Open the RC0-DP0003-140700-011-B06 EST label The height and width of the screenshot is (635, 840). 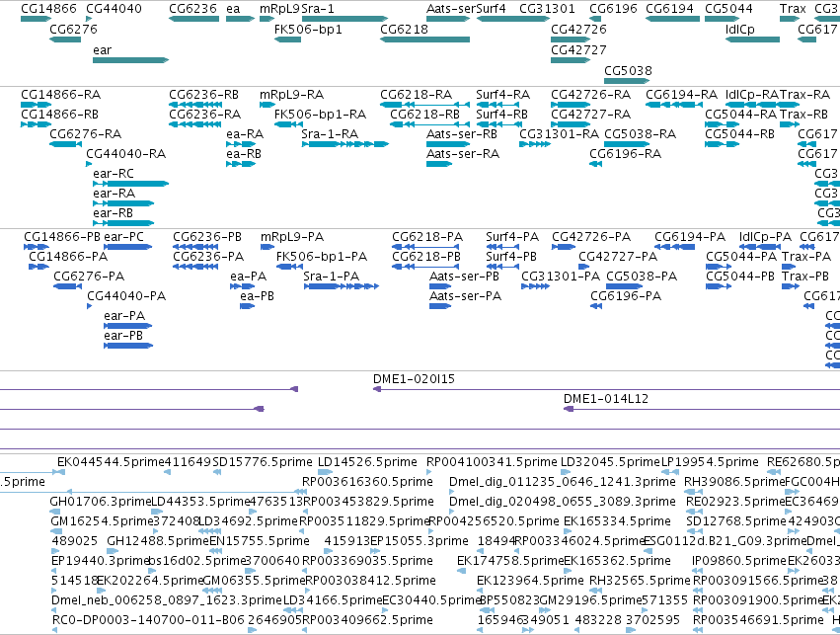[x=148, y=620]
